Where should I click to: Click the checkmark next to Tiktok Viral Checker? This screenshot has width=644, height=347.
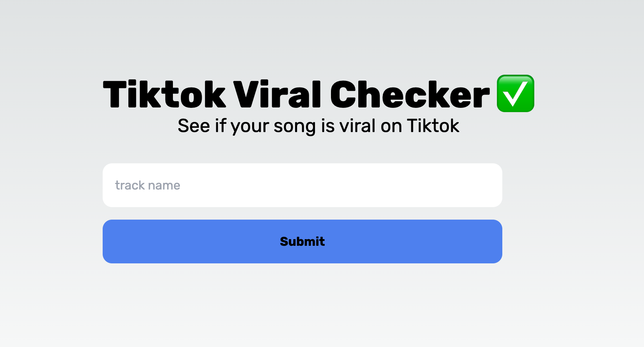tap(515, 94)
